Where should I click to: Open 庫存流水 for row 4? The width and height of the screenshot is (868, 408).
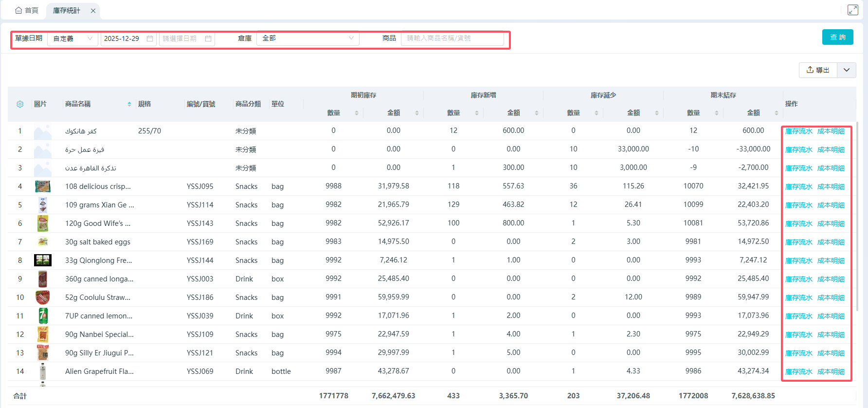[x=798, y=186]
